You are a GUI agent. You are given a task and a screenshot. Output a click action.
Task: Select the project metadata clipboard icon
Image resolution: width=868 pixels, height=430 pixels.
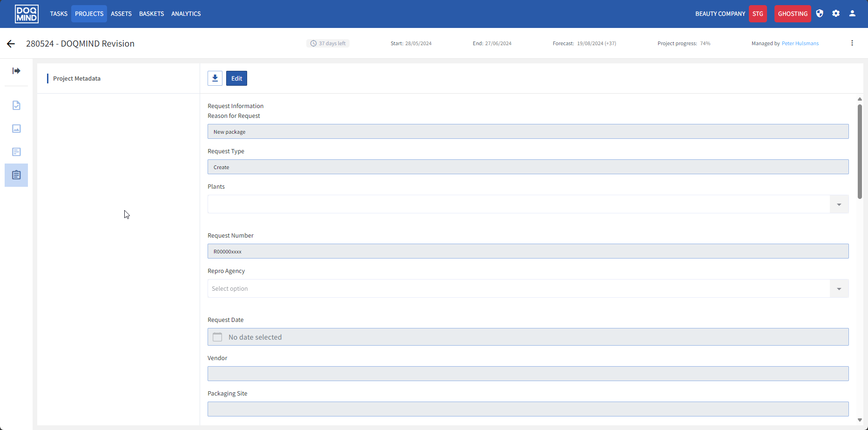[16, 175]
